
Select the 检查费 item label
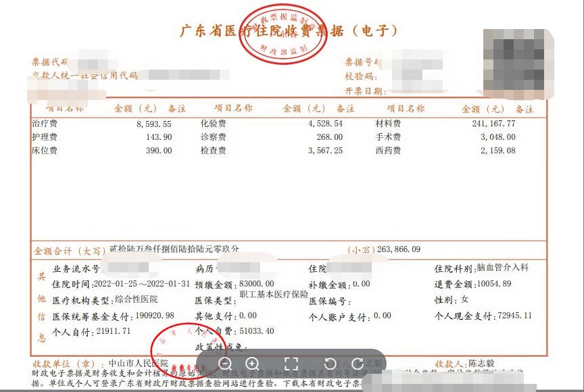[x=213, y=151]
